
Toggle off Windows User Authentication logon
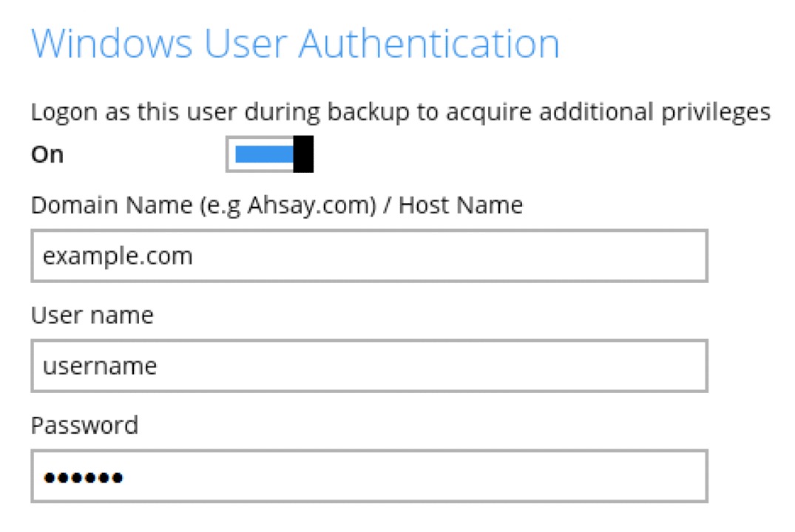[x=270, y=154]
